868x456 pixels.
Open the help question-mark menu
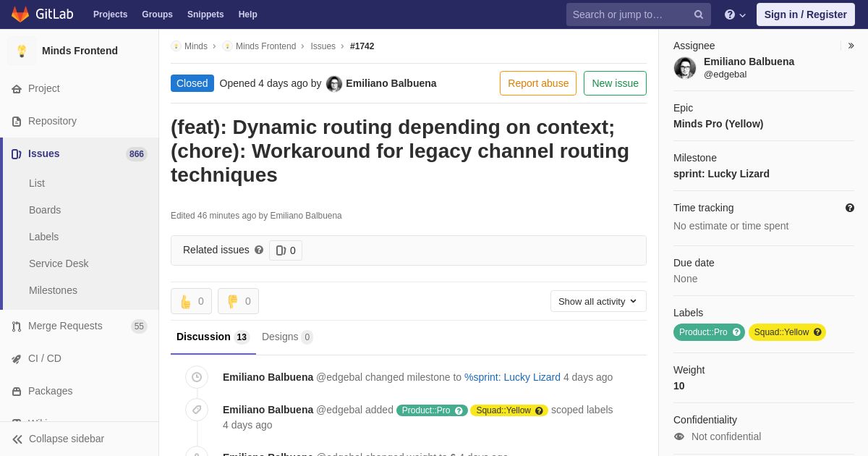pos(735,14)
